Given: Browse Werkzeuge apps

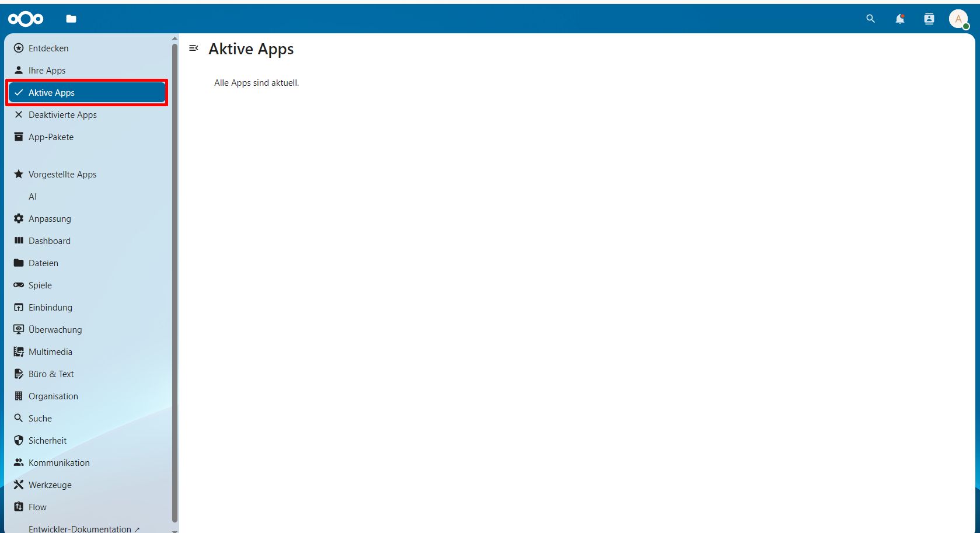Looking at the screenshot, I should click(x=88, y=485).
